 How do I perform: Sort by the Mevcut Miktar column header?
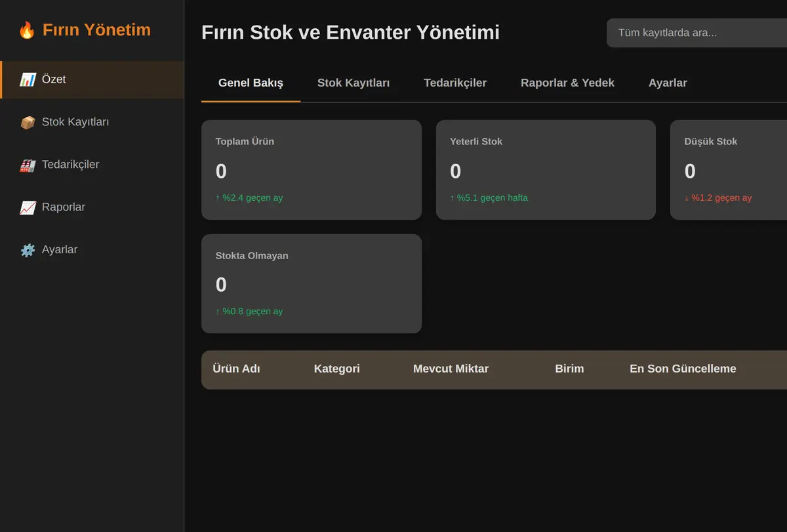(x=451, y=369)
